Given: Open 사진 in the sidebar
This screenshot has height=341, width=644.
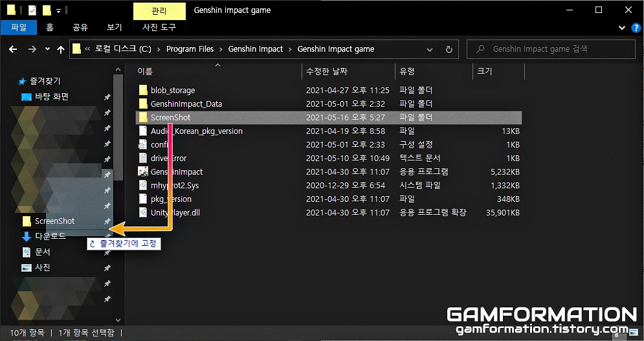Looking at the screenshot, I should (x=42, y=267).
